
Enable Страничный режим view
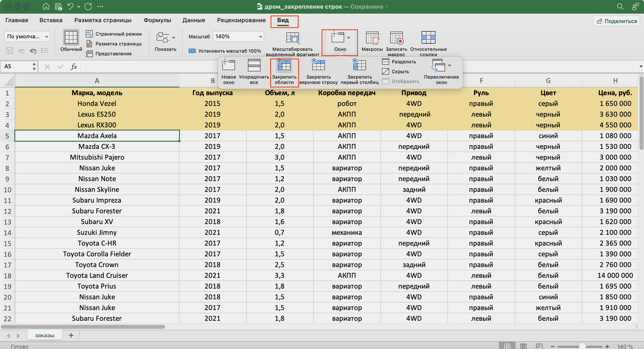pyautogui.click(x=114, y=34)
